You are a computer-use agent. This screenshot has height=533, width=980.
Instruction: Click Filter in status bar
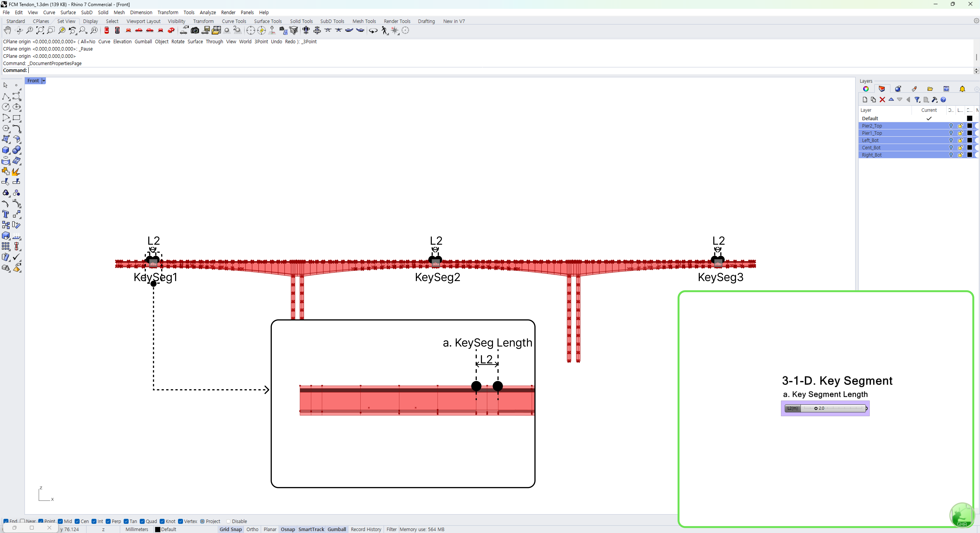pos(391,529)
